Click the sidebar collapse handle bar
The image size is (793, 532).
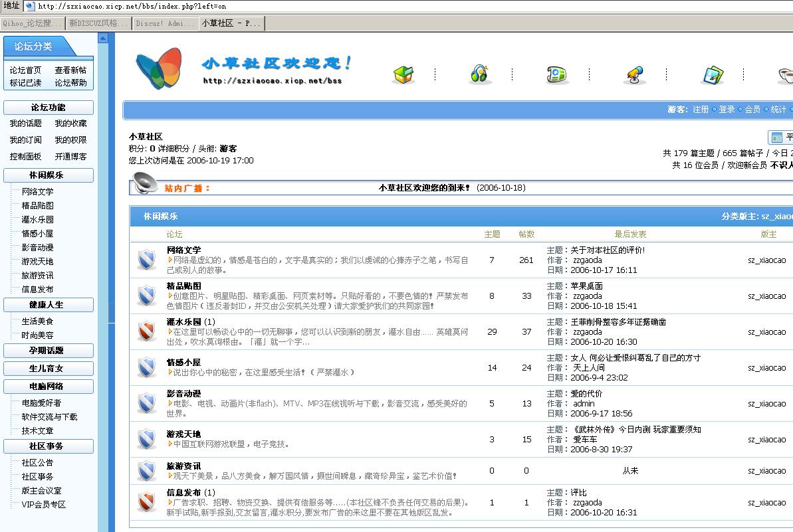(x=111, y=313)
